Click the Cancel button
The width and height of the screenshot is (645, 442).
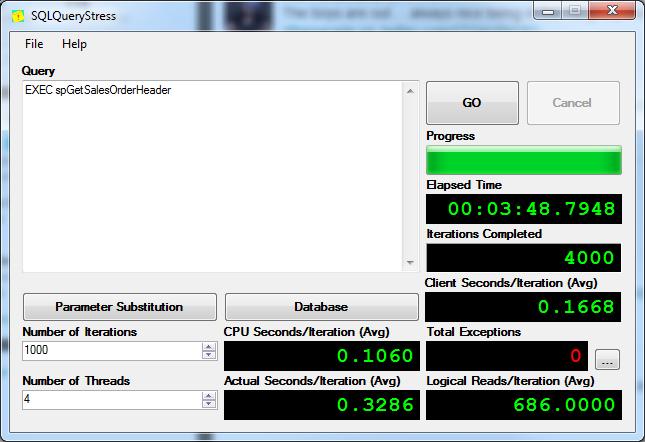tap(573, 103)
